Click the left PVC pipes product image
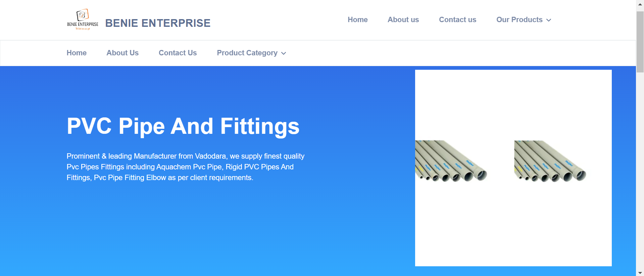644x276 pixels. point(451,161)
